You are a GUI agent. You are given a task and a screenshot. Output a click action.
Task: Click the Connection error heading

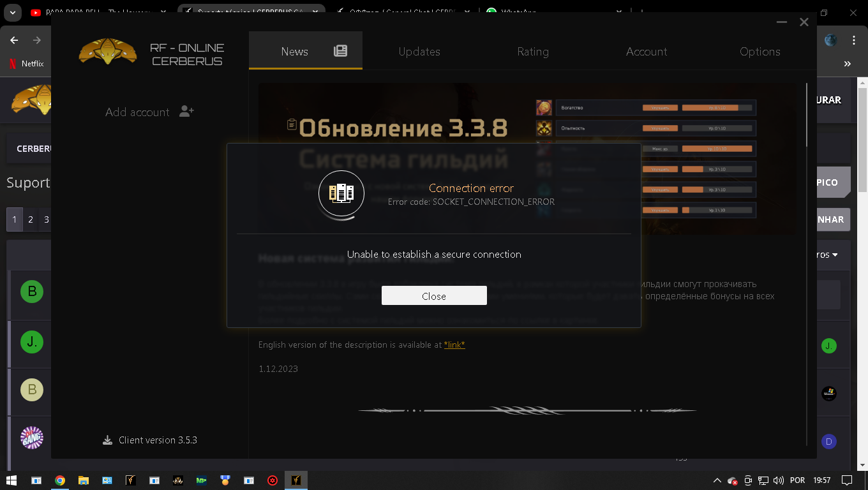click(x=471, y=188)
